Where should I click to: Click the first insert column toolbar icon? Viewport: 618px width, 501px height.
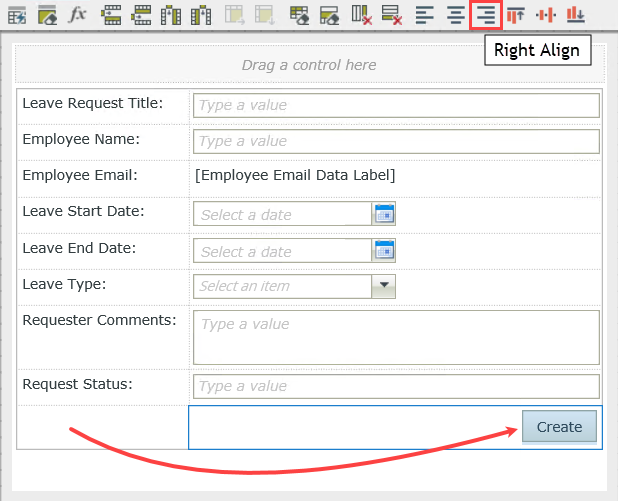click(171, 15)
